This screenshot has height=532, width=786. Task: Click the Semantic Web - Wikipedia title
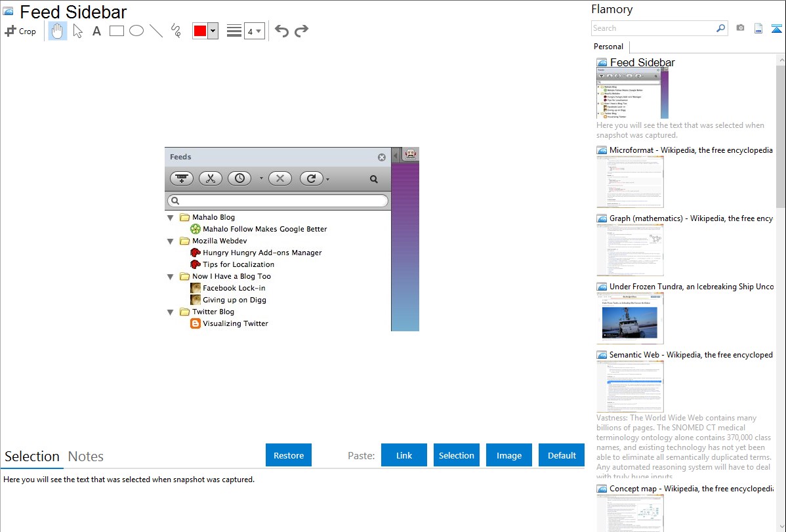click(691, 354)
